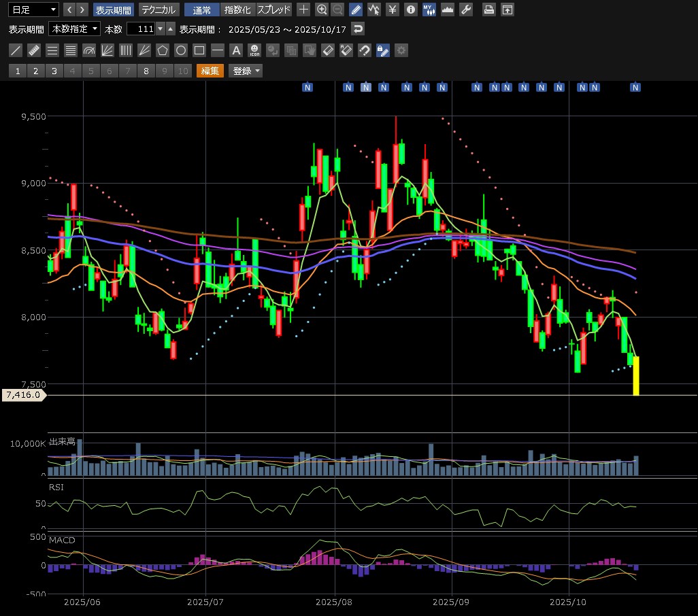Click the zoom in magnifier icon
This screenshot has width=698, height=616.
(x=322, y=10)
